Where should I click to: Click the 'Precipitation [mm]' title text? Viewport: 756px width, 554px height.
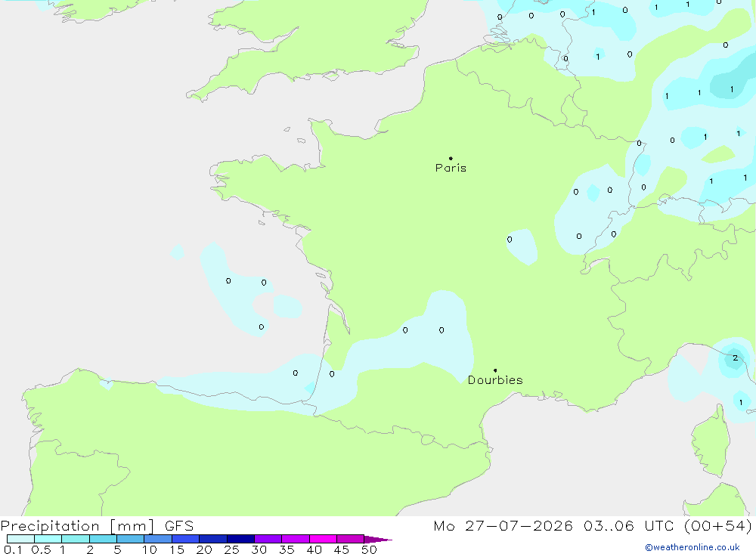pyautogui.click(x=77, y=525)
